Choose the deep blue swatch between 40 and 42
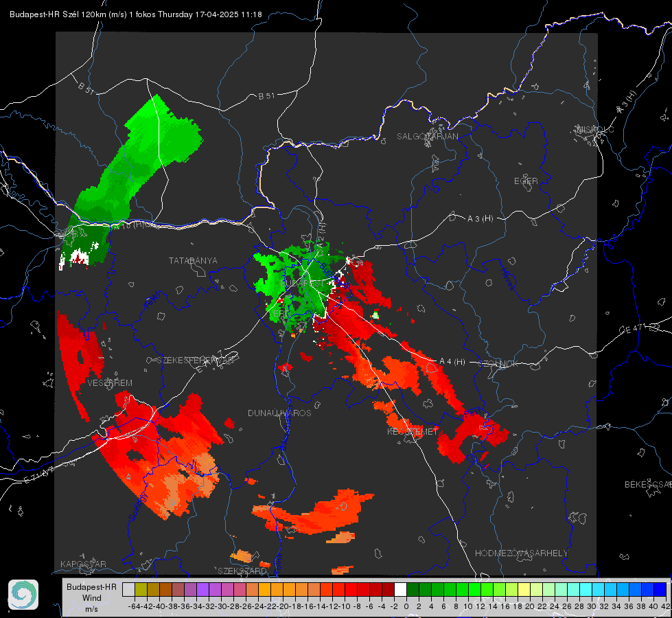The width and height of the screenshot is (672, 618). (660, 589)
